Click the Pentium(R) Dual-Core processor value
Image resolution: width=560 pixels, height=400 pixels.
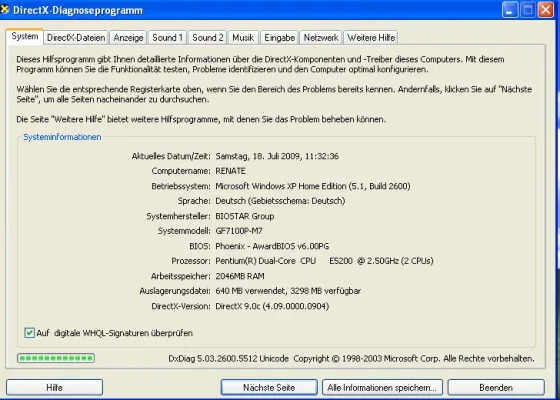click(x=324, y=261)
